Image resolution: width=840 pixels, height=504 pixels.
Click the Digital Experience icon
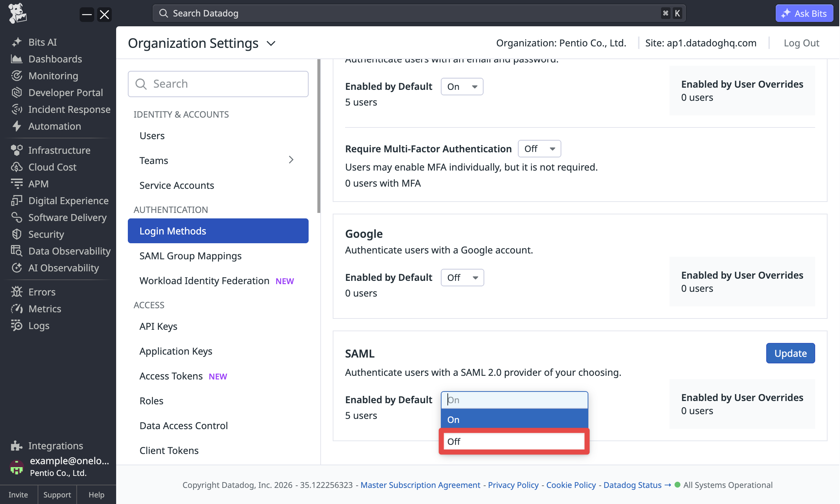coord(16,201)
